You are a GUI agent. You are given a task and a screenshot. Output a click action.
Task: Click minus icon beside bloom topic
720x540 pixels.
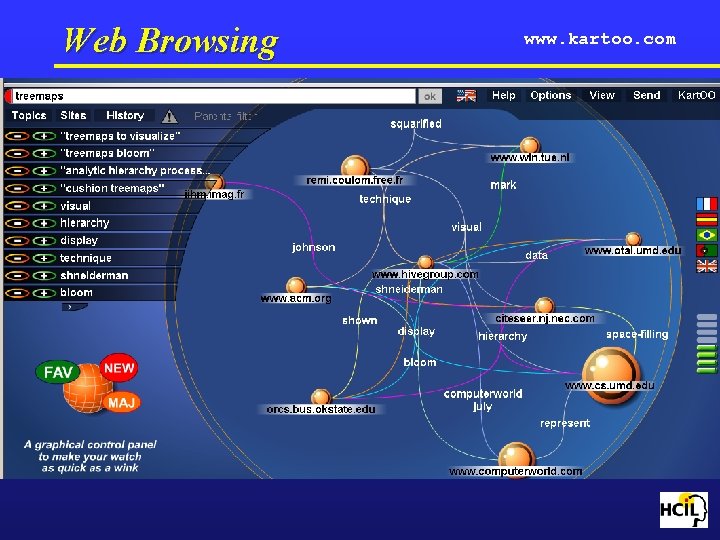[x=17, y=293]
